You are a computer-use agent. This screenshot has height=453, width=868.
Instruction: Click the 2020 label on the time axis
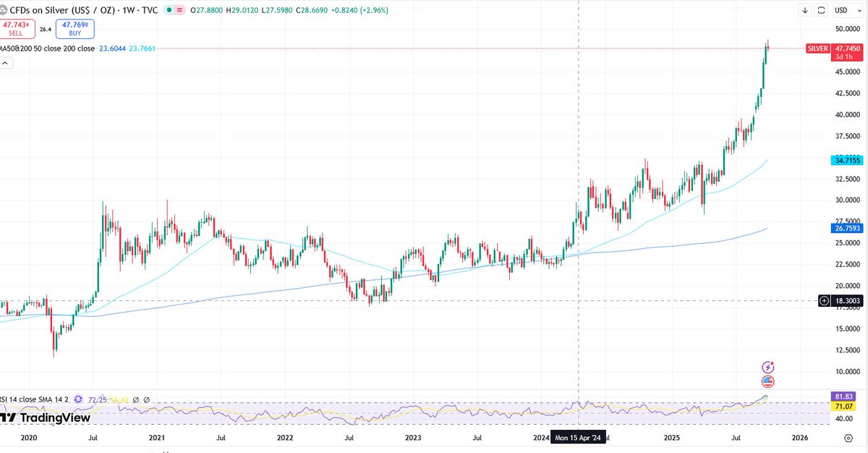tap(29, 438)
